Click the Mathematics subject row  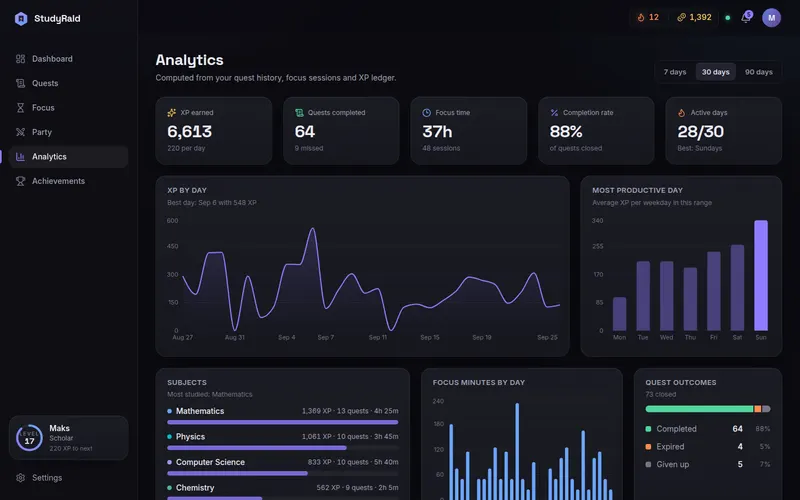pos(283,416)
